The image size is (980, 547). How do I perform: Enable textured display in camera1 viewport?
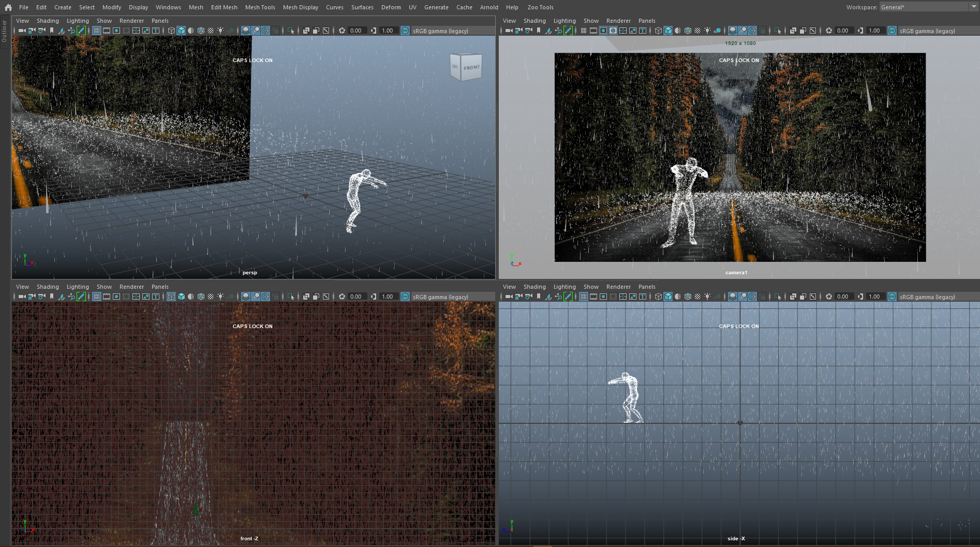coord(687,31)
